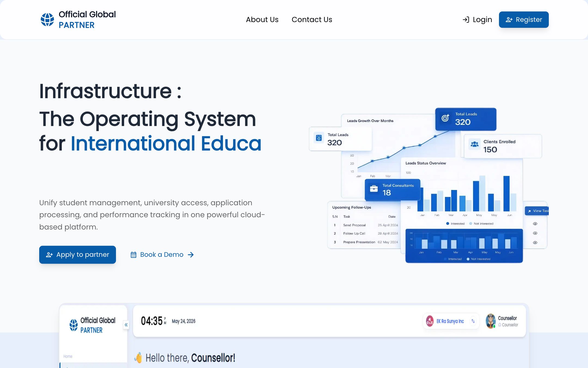Click the Counsellor avatar picture
The height and width of the screenshot is (368, 588).
pos(491,321)
